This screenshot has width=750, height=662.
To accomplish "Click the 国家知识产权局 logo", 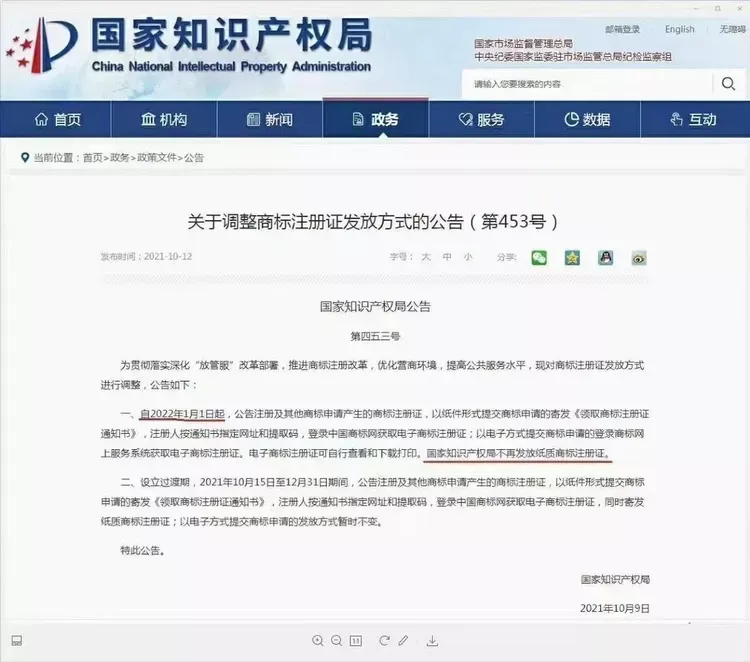I will (189, 45).
